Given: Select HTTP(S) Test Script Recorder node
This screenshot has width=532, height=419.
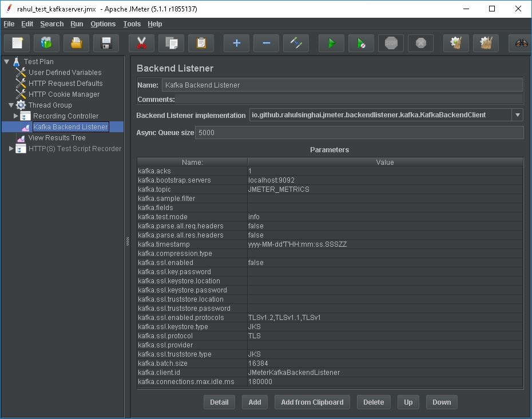Looking at the screenshot, I should click(74, 148).
